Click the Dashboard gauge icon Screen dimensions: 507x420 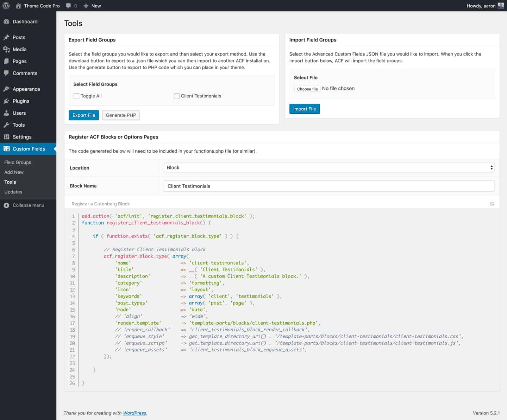[x=6, y=21]
